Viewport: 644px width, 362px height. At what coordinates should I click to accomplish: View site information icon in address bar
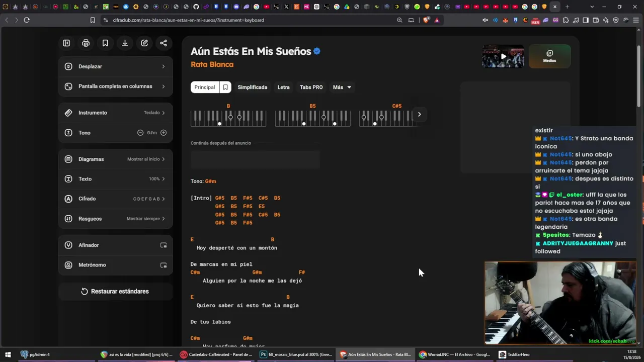click(105, 20)
